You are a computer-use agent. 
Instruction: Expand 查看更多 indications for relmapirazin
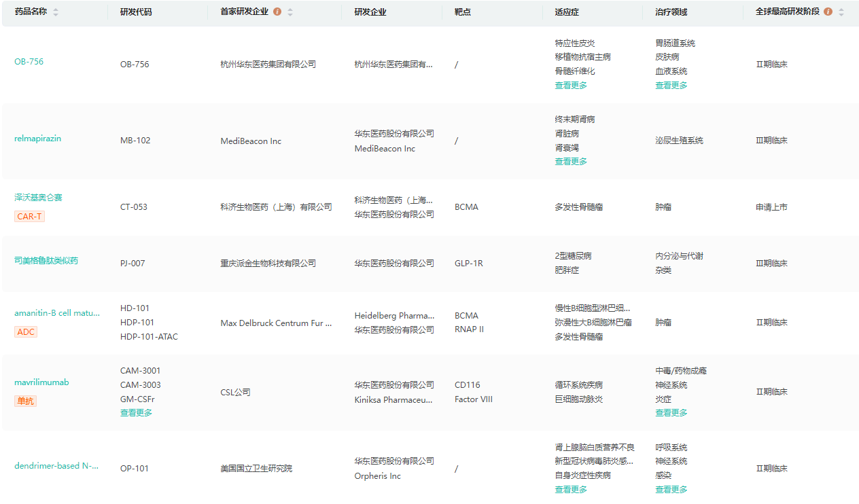click(x=571, y=162)
